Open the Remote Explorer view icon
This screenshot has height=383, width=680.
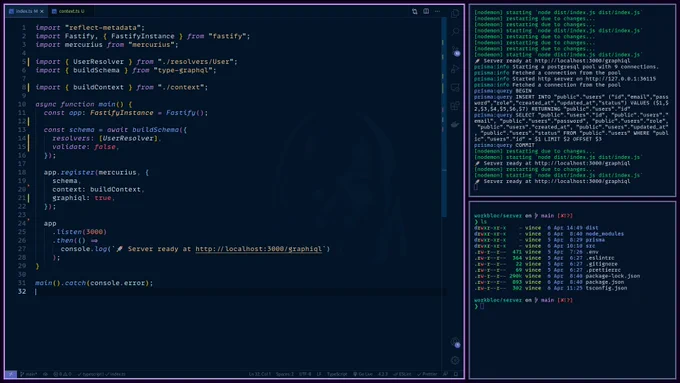tap(455, 88)
